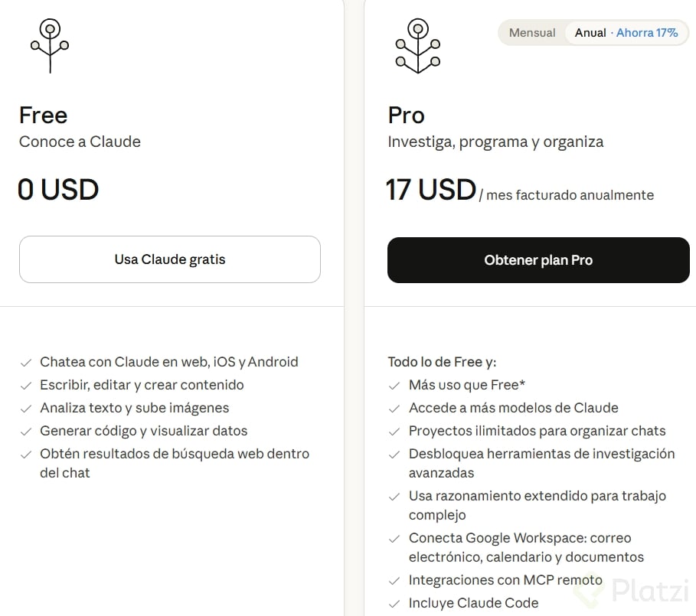Screen dimensions: 696x616
Task: Click the Free plan heading
Action: [43, 116]
